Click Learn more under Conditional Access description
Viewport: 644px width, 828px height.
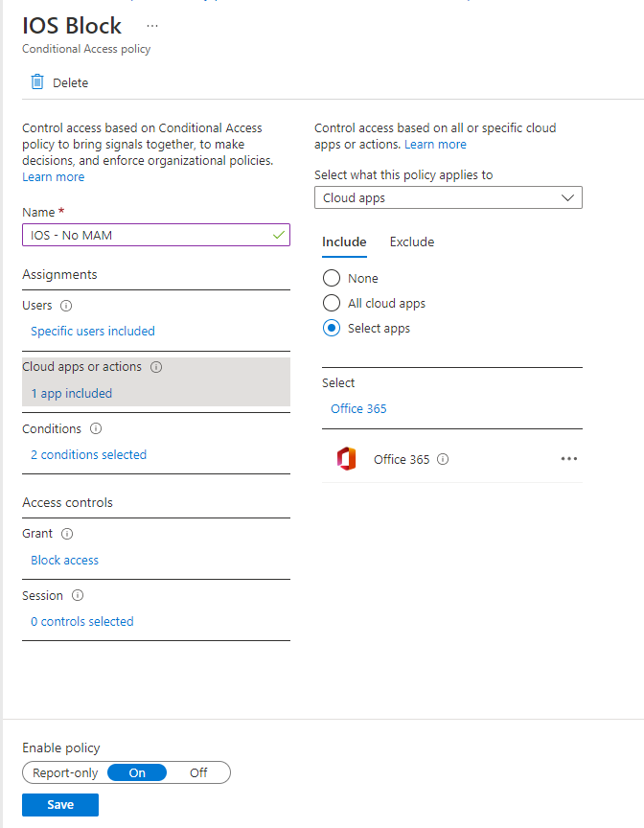[x=54, y=177]
